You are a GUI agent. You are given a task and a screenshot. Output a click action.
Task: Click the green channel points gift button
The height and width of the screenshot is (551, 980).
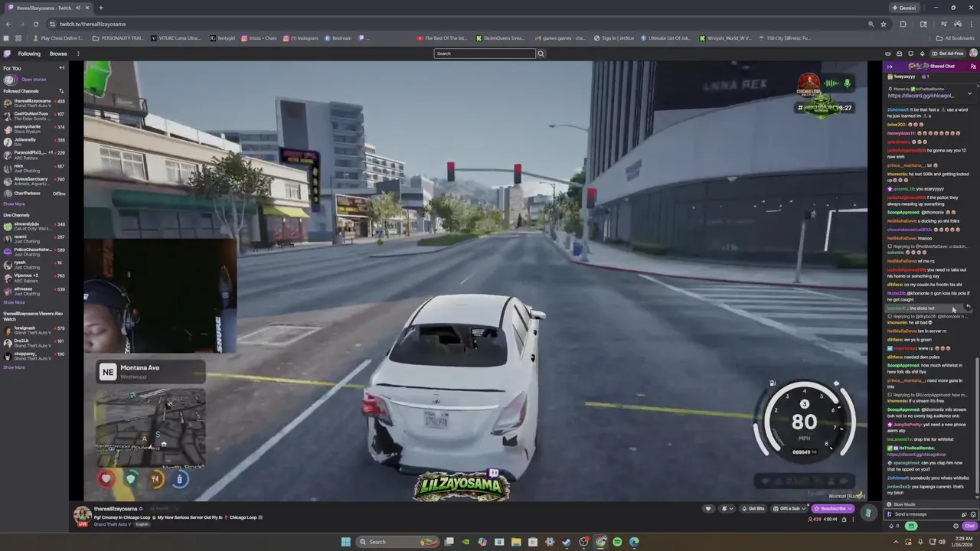pos(911,527)
